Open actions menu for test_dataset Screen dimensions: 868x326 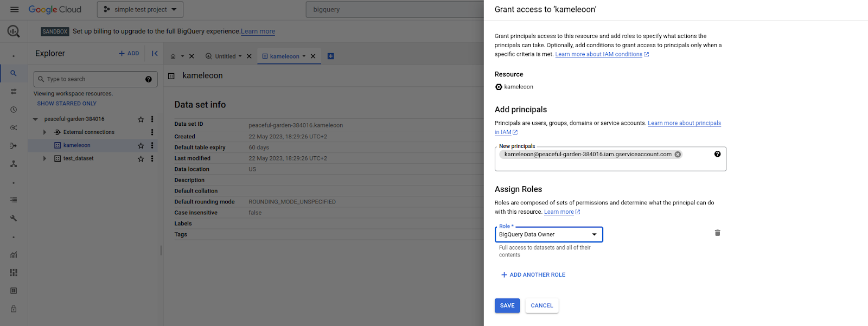[152, 158]
